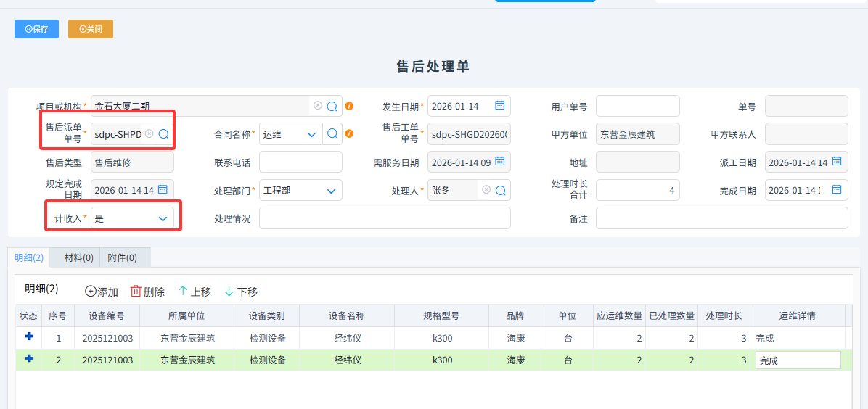Open the 处理部门 dropdown

tap(331, 191)
